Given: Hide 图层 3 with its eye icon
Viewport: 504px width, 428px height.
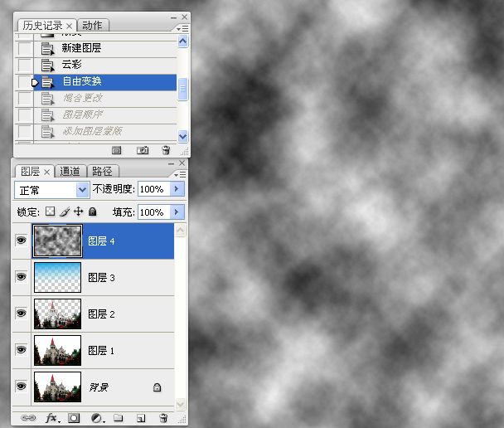Looking at the screenshot, I should (22, 276).
